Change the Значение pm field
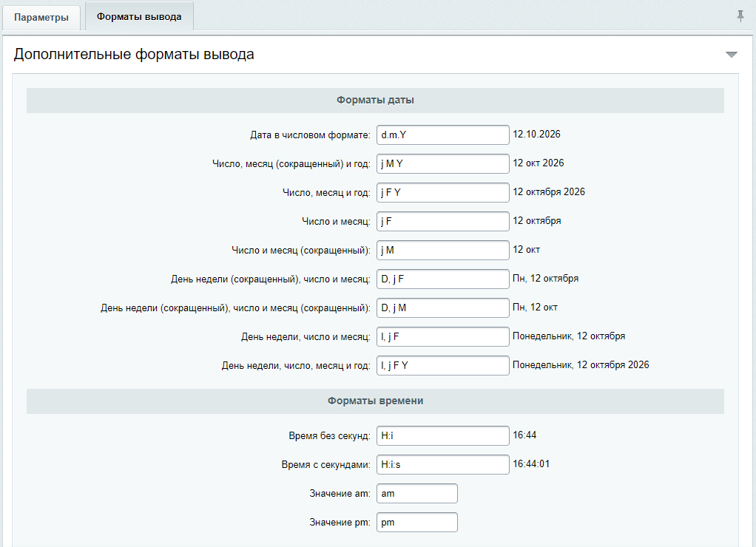 [417, 523]
